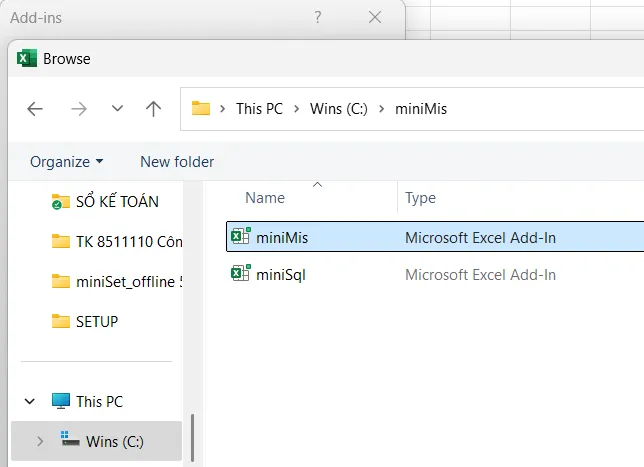Go up one folder level arrow
The width and height of the screenshot is (644, 467).
[x=154, y=109]
